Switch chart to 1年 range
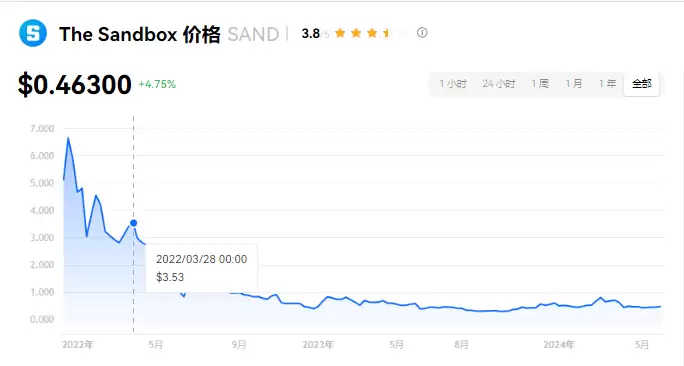The width and height of the screenshot is (684, 366). [607, 84]
